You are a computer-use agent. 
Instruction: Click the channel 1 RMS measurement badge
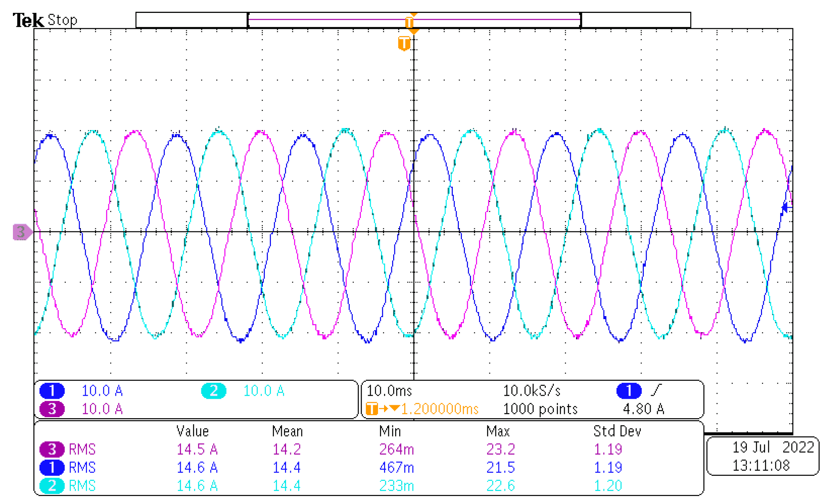tap(52, 468)
